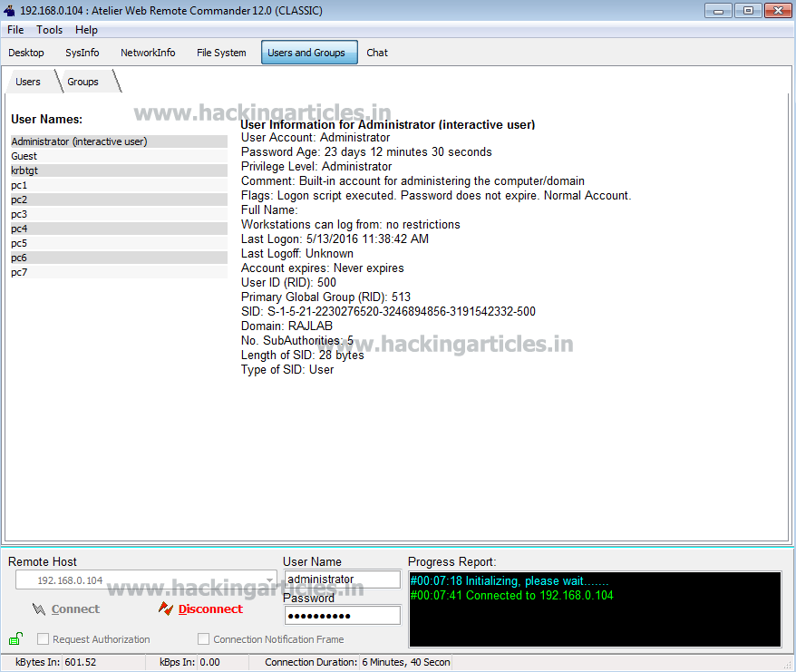
Task: Select the Guest user
Action: pyautogui.click(x=119, y=156)
